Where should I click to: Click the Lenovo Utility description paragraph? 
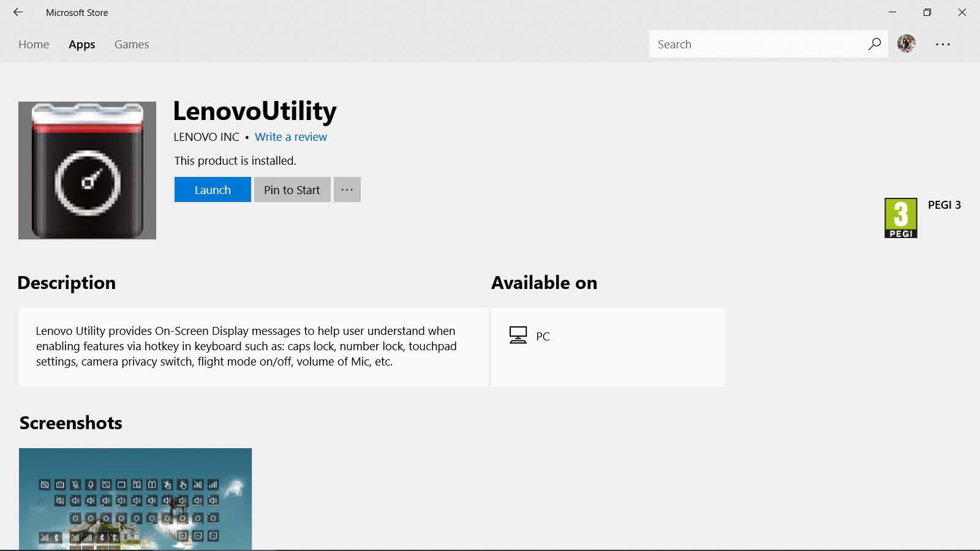pyautogui.click(x=246, y=347)
